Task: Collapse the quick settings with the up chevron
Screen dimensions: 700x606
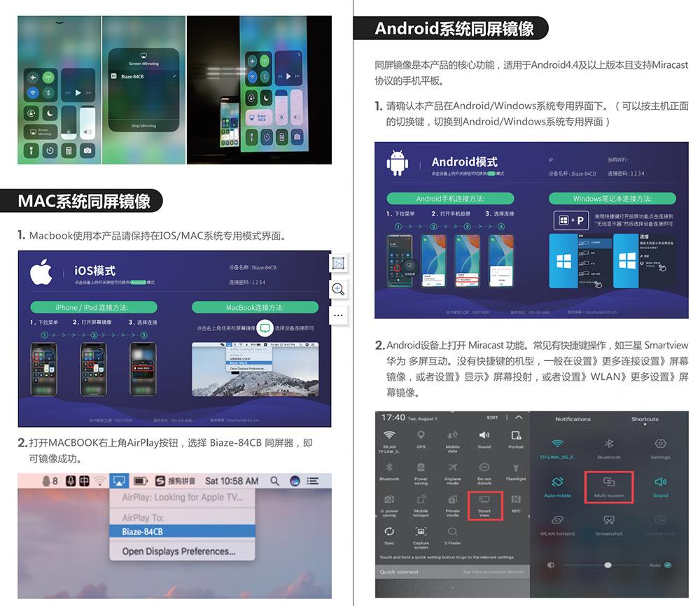Action: (x=518, y=418)
